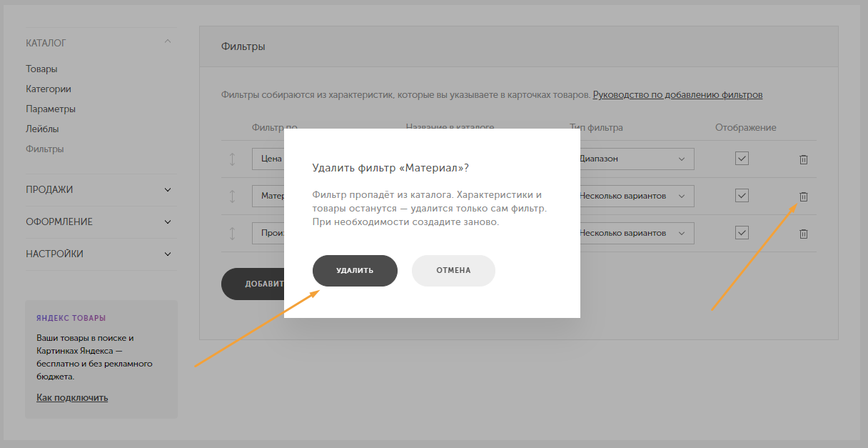Screen dimensions: 868x448
Task: Click the trash icon in the Материал row
Action: [x=803, y=196]
